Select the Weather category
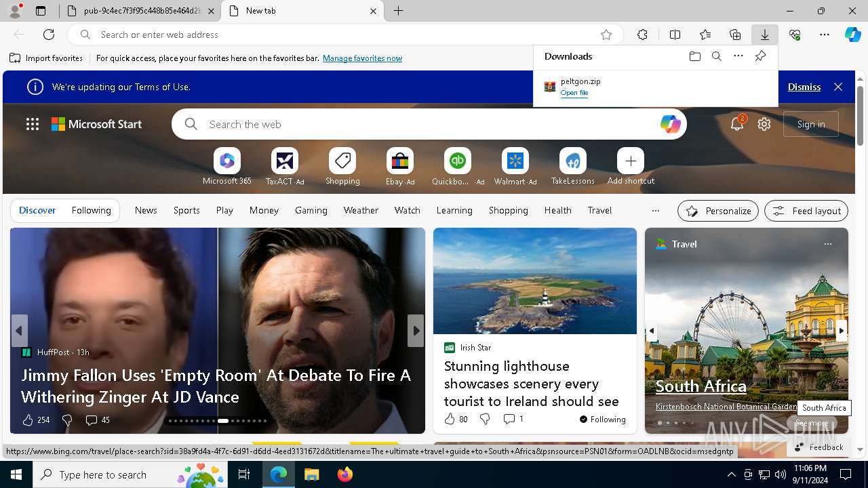The image size is (868, 488). click(x=361, y=210)
